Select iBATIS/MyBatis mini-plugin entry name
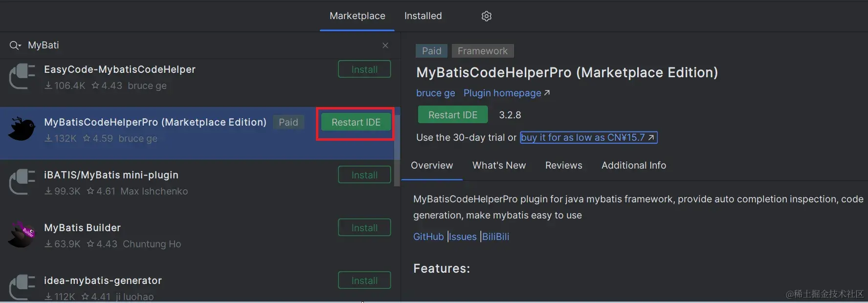The width and height of the screenshot is (868, 303). tap(111, 175)
